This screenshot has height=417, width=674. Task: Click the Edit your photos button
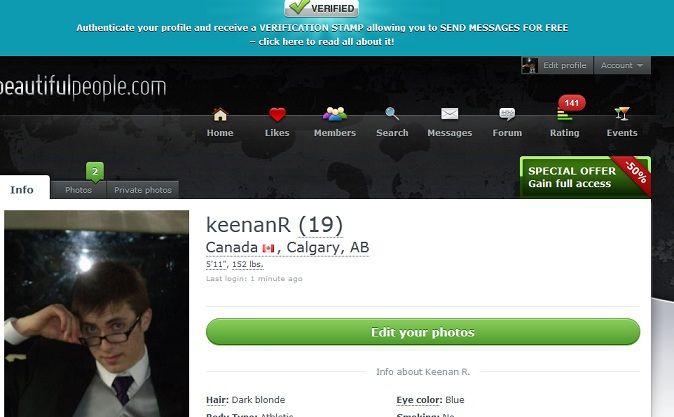coord(423,332)
